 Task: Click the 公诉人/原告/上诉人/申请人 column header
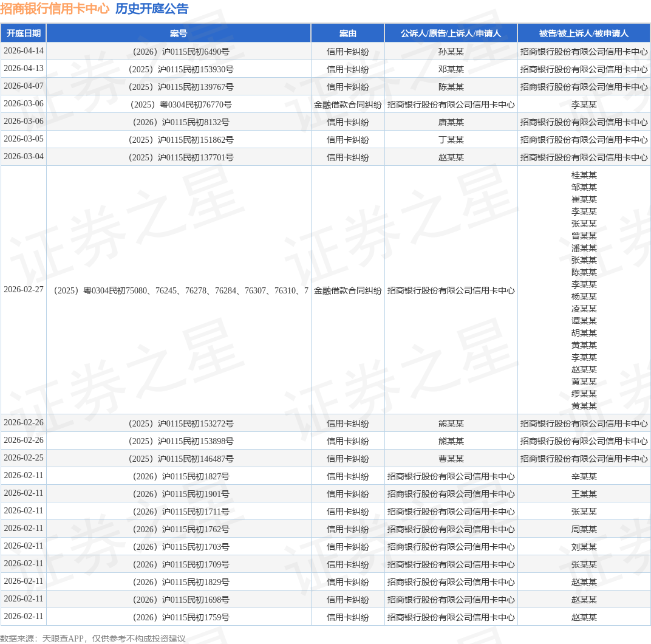pyautogui.click(x=451, y=33)
